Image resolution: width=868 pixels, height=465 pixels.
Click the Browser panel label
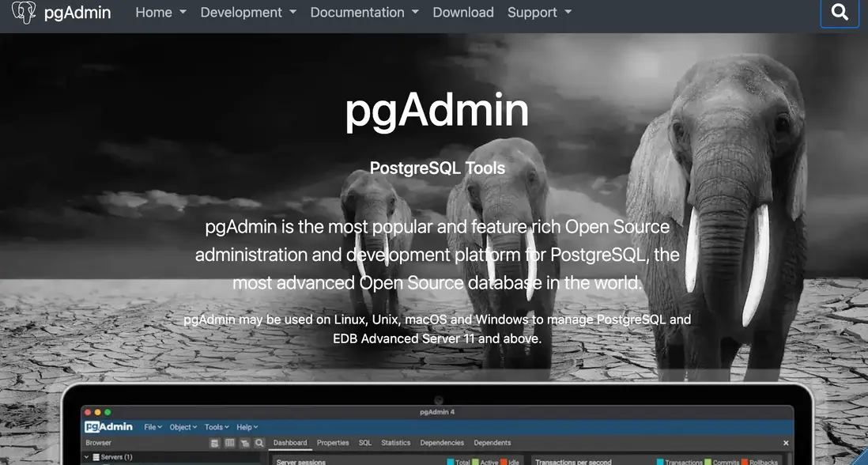pyautogui.click(x=99, y=443)
